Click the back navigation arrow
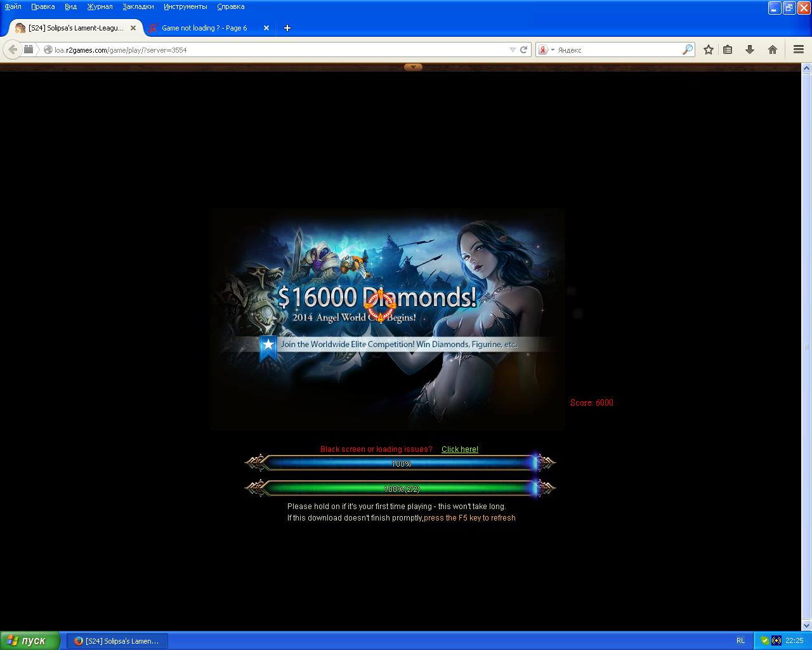 coord(13,50)
